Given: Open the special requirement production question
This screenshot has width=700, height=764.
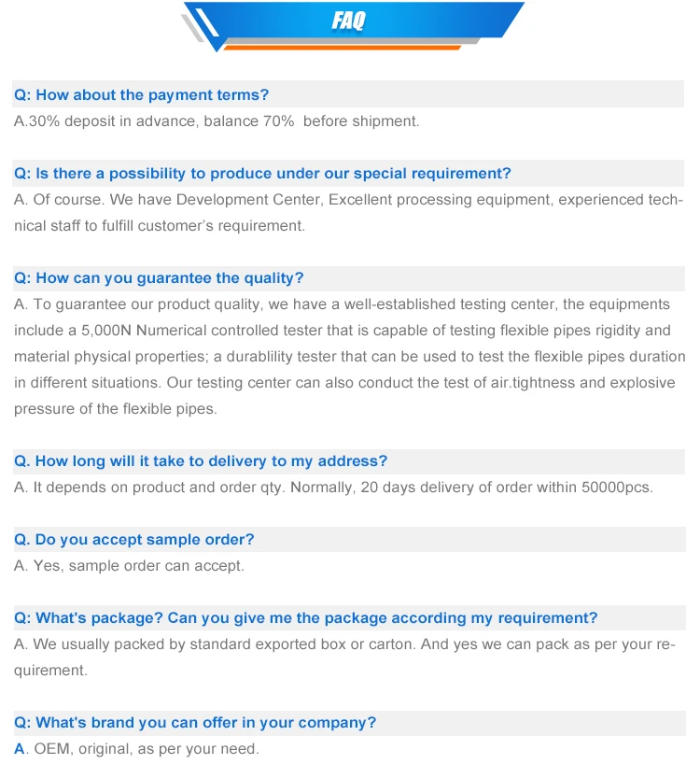Looking at the screenshot, I should click(263, 173).
